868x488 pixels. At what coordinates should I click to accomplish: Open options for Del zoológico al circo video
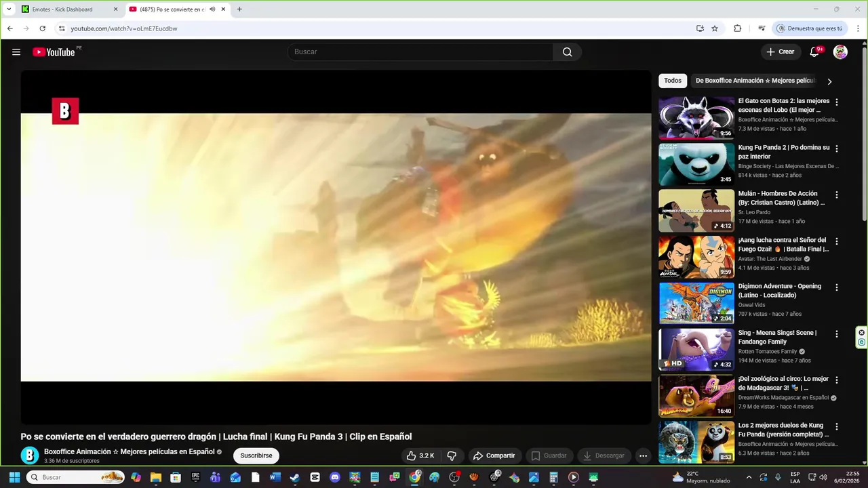837,380
